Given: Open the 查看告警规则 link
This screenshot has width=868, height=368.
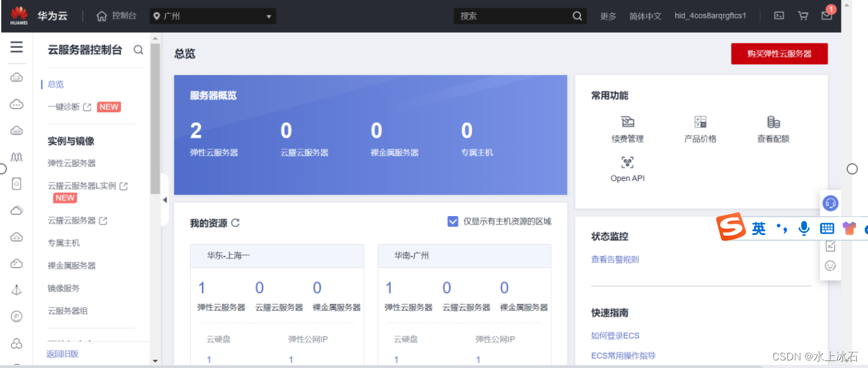Looking at the screenshot, I should [615, 260].
